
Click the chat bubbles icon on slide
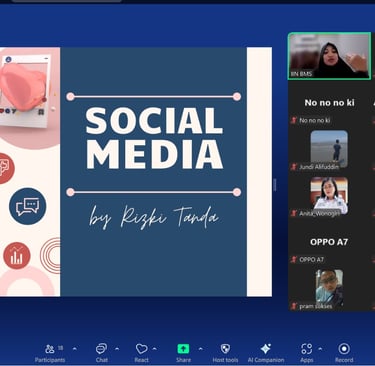(28, 206)
